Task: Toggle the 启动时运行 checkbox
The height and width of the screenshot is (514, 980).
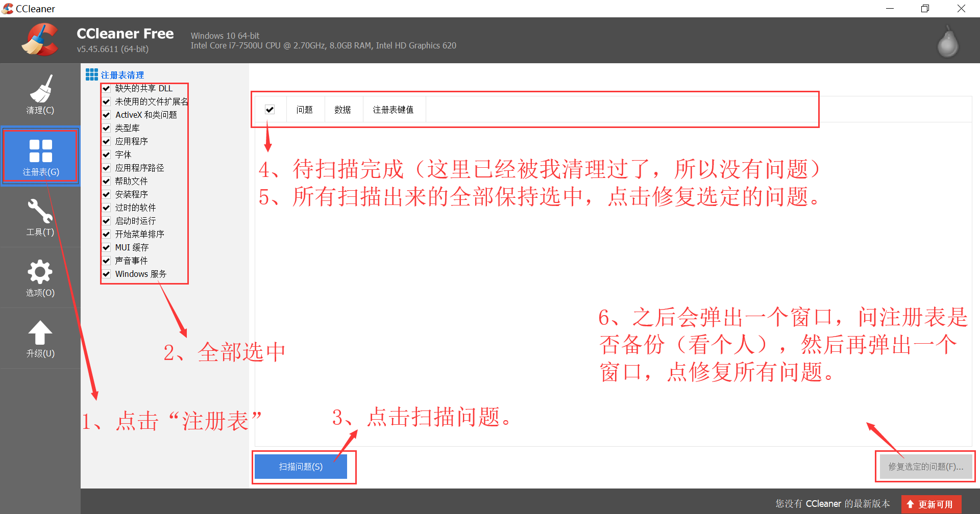Action: point(107,221)
